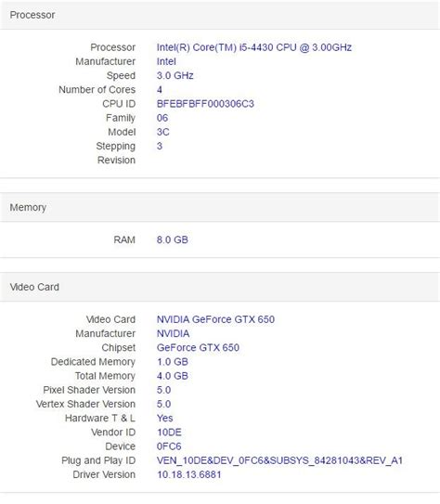Viewport: 440px width, 504px height.
Task: Click the Vendor ID value 10DE
Action: pyautogui.click(x=169, y=433)
